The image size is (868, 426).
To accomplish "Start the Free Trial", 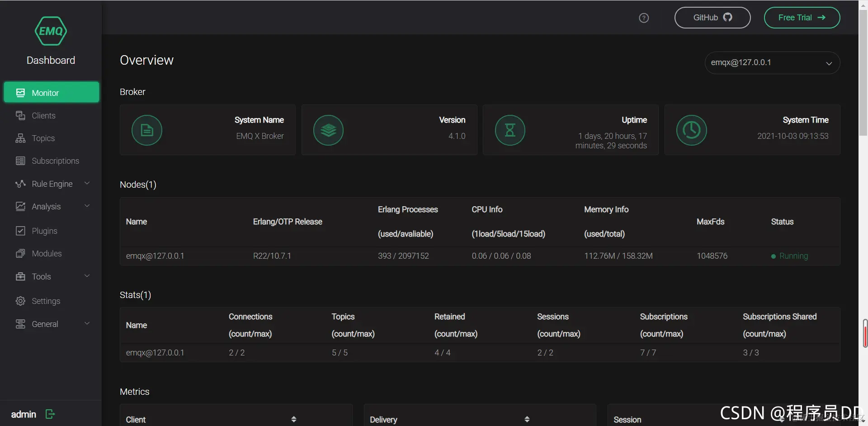I will [x=802, y=18].
